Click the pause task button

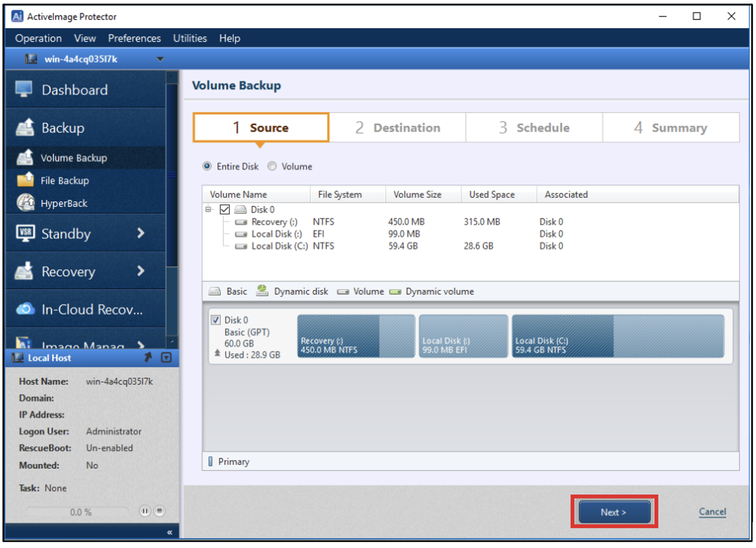[x=144, y=511]
